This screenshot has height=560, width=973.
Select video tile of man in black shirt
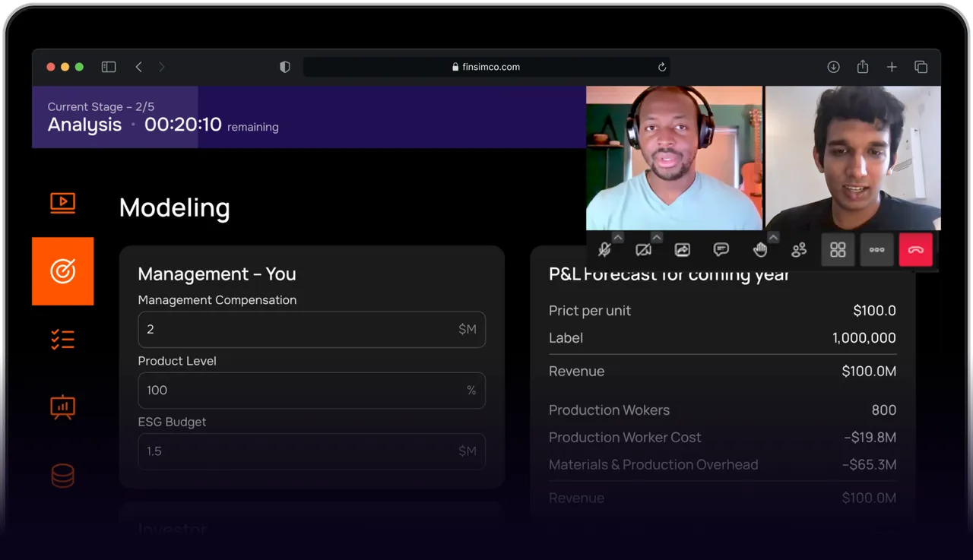click(853, 158)
